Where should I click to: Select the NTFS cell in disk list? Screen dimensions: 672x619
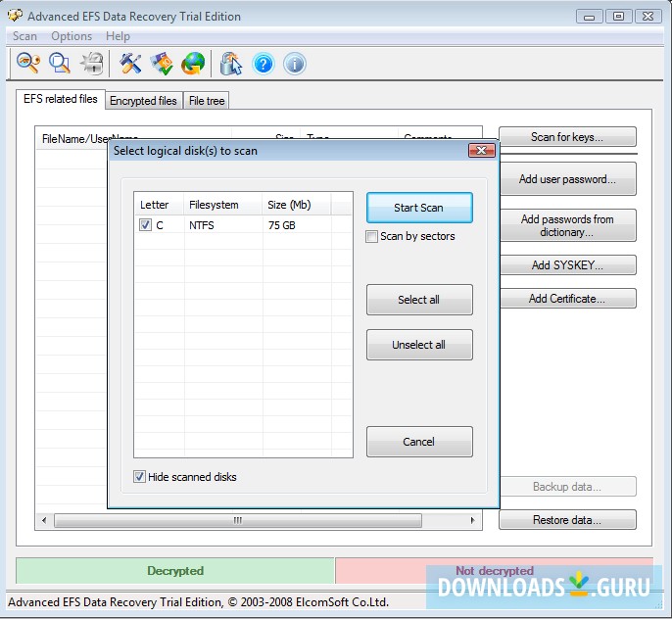tap(202, 225)
